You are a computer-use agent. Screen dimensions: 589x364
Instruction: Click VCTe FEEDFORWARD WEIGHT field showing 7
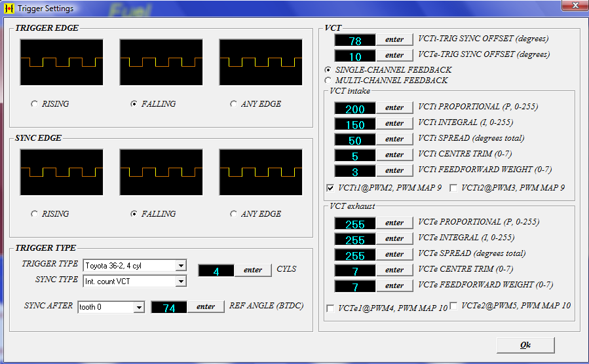[x=355, y=286]
